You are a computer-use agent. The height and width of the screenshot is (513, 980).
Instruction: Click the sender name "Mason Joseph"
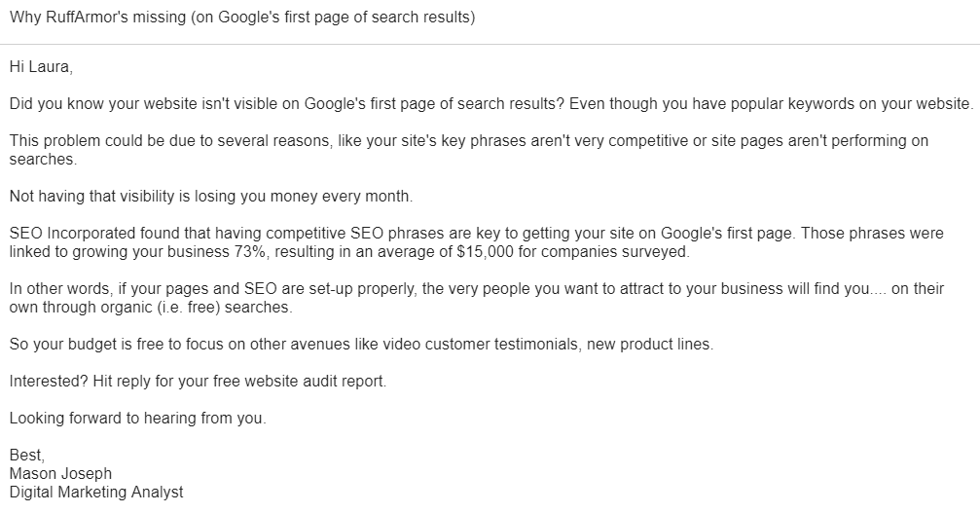[60, 474]
